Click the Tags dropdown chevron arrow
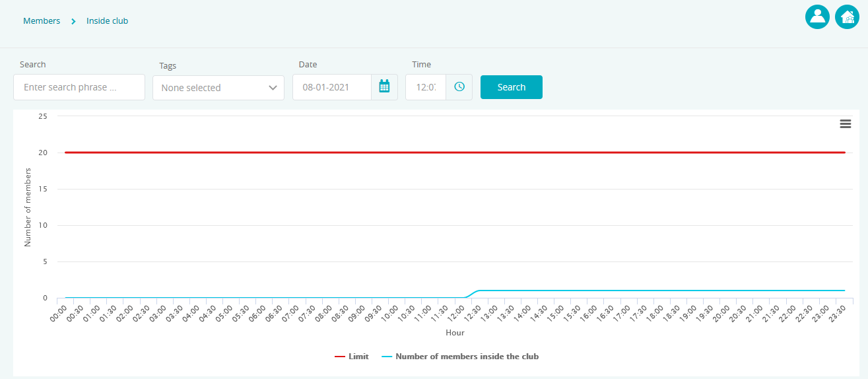The height and width of the screenshot is (379, 868). [x=273, y=88]
